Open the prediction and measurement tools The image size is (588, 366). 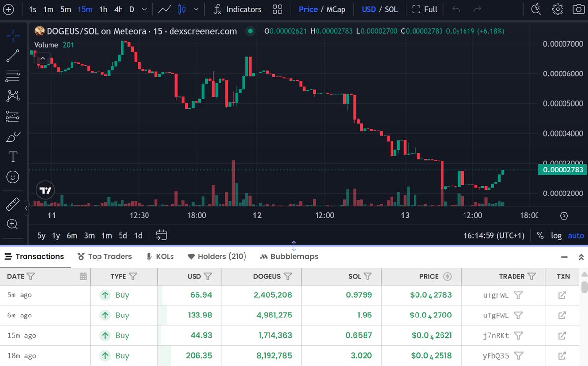[13, 117]
